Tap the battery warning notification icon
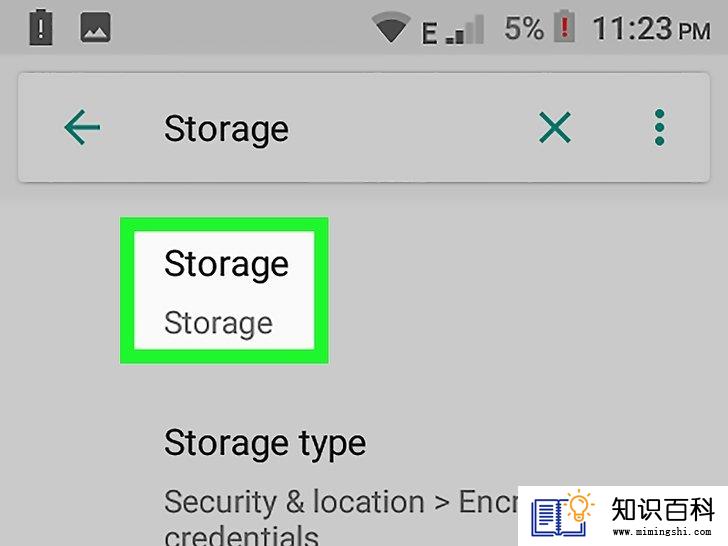 point(41,27)
